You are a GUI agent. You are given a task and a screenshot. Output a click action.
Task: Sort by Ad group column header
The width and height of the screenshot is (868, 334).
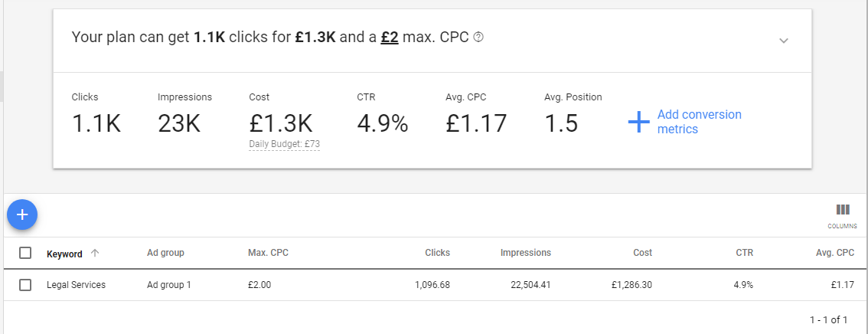[x=165, y=253]
